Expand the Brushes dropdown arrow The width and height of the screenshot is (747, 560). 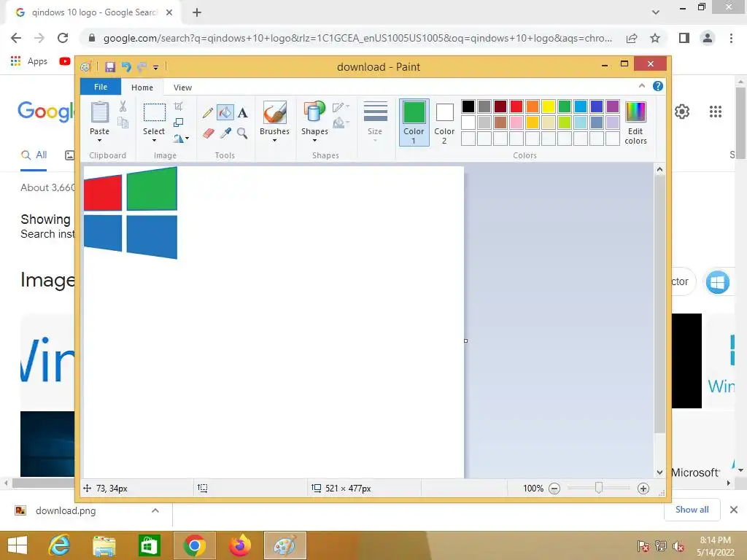click(274, 141)
